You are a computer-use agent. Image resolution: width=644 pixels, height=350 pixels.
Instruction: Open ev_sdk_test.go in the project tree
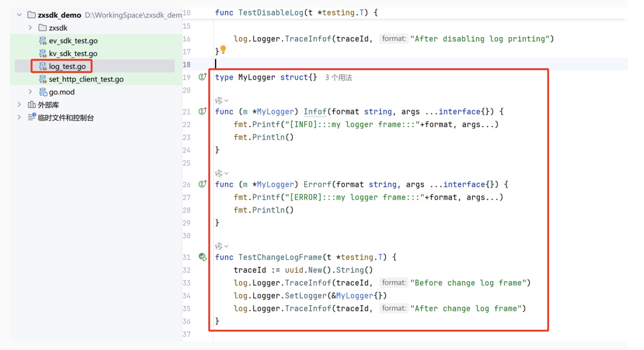pos(73,41)
